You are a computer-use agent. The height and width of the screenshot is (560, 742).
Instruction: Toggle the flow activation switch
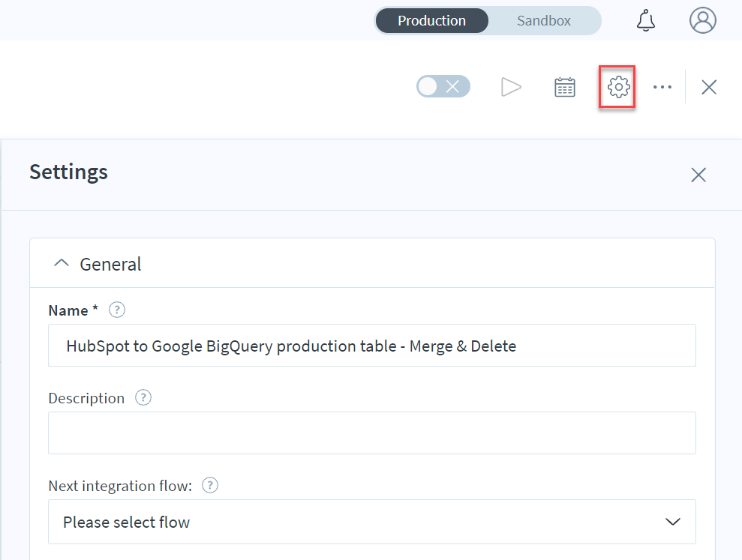[443, 86]
